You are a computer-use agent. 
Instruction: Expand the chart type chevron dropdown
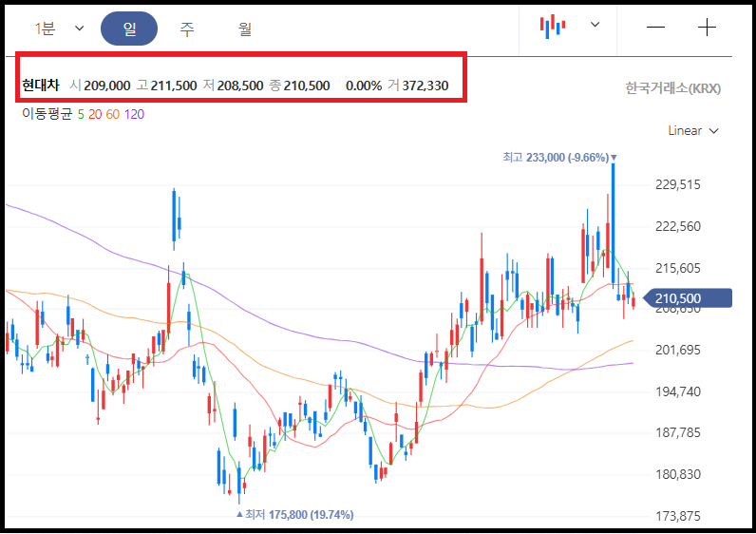pyautogui.click(x=595, y=24)
